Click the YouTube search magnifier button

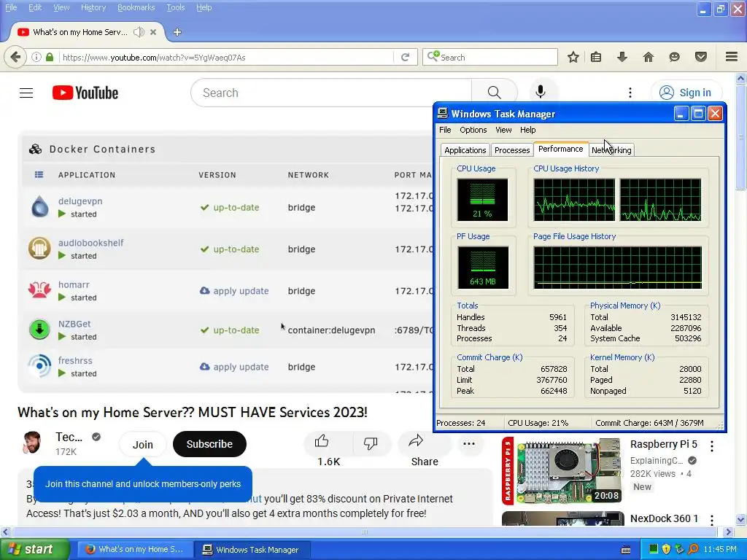click(x=494, y=93)
